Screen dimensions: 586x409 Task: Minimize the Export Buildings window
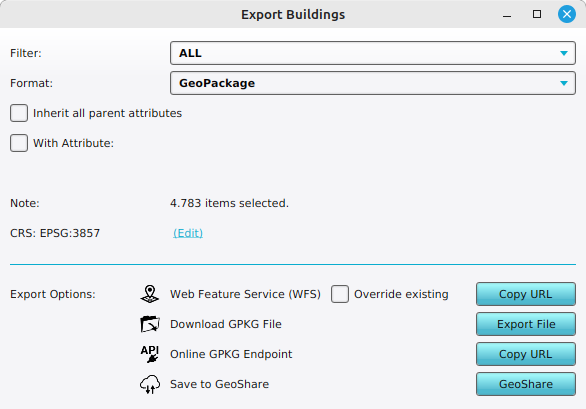click(x=507, y=16)
